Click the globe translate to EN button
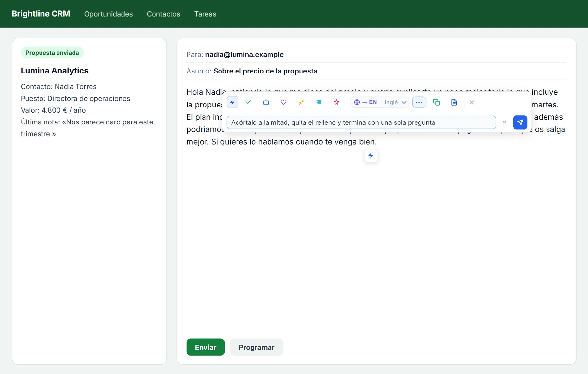Image resolution: width=588 pixels, height=374 pixels. tap(365, 102)
